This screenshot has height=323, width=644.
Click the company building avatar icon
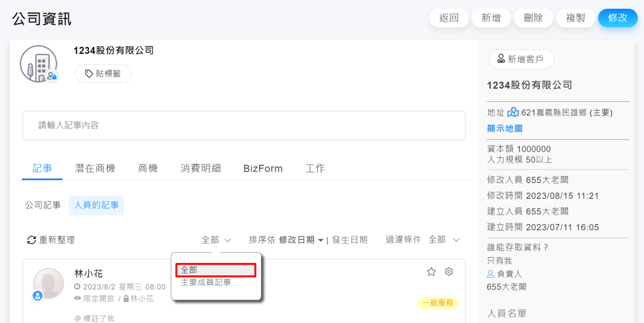pos(39,64)
